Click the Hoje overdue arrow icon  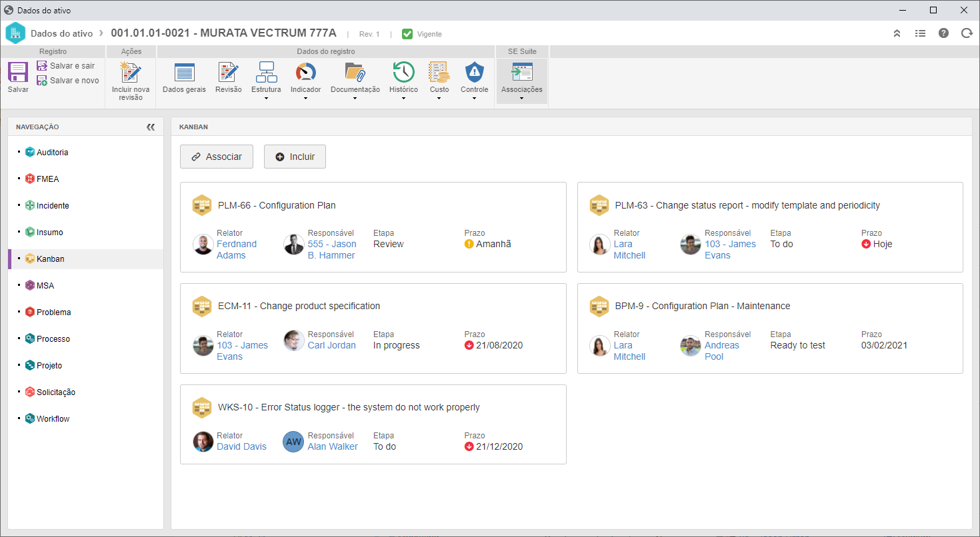coord(866,244)
